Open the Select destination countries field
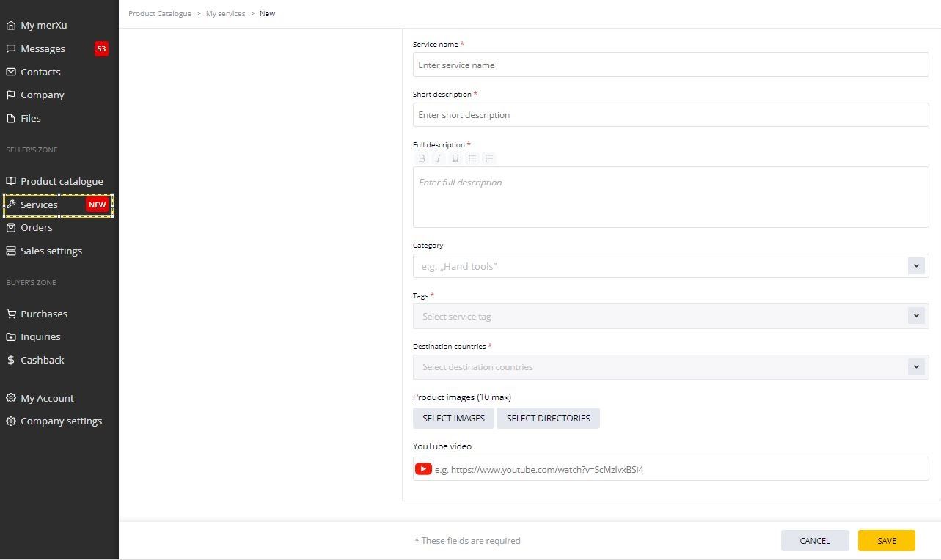941x560 pixels. click(670, 366)
